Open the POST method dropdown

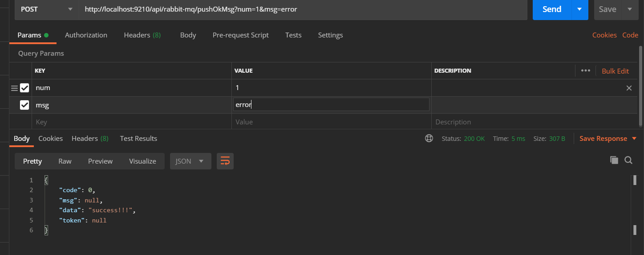[x=46, y=9]
